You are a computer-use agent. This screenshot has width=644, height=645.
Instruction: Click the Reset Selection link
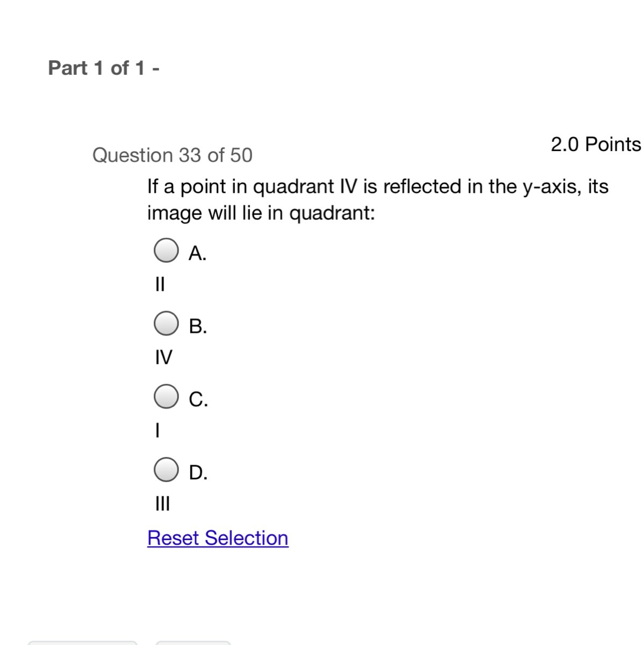click(x=218, y=538)
